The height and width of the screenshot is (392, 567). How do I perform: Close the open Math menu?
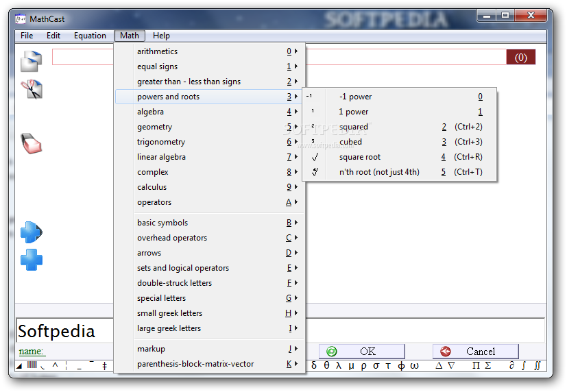pyautogui.click(x=130, y=36)
